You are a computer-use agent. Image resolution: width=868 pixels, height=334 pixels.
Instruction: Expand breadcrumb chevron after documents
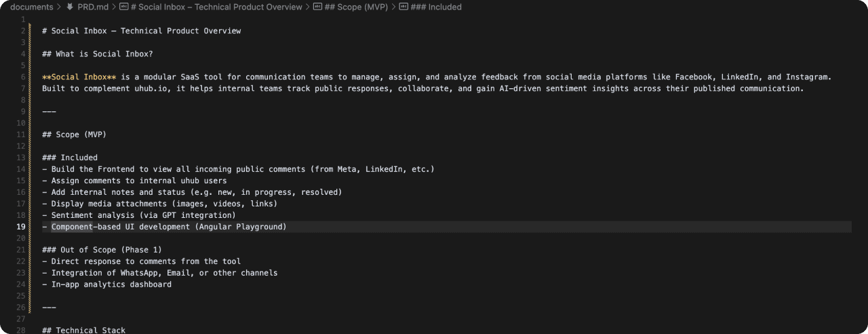59,7
